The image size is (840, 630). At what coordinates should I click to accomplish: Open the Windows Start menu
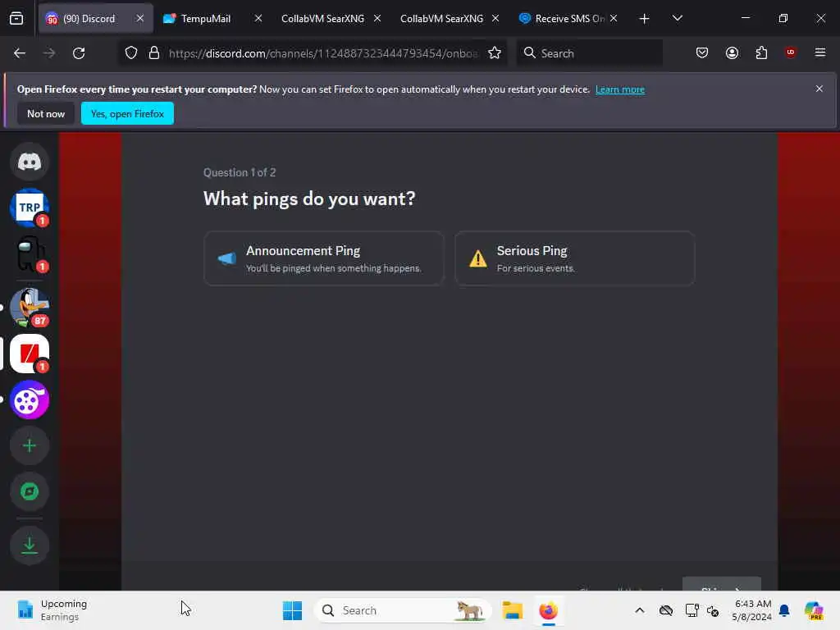(x=292, y=610)
